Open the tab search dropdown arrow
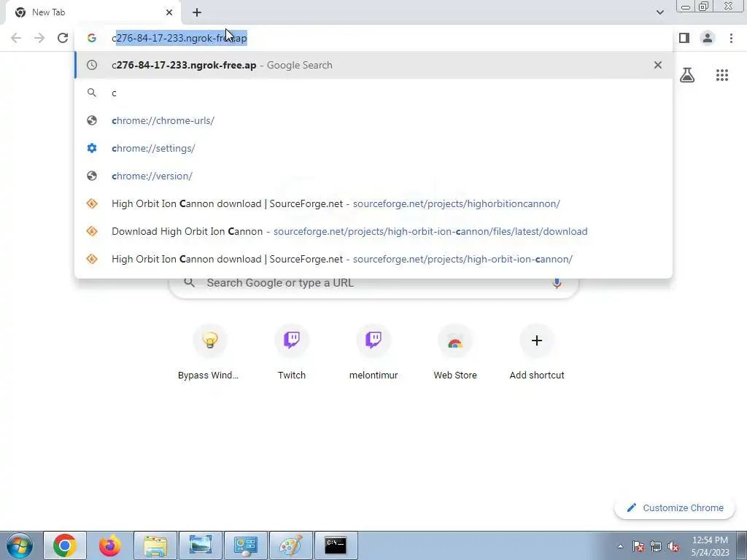 click(659, 12)
